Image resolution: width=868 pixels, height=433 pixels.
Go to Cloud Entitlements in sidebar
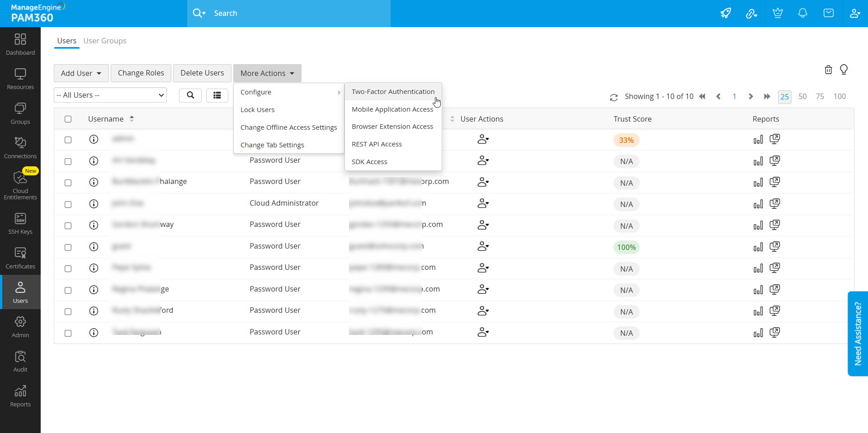coord(20,185)
